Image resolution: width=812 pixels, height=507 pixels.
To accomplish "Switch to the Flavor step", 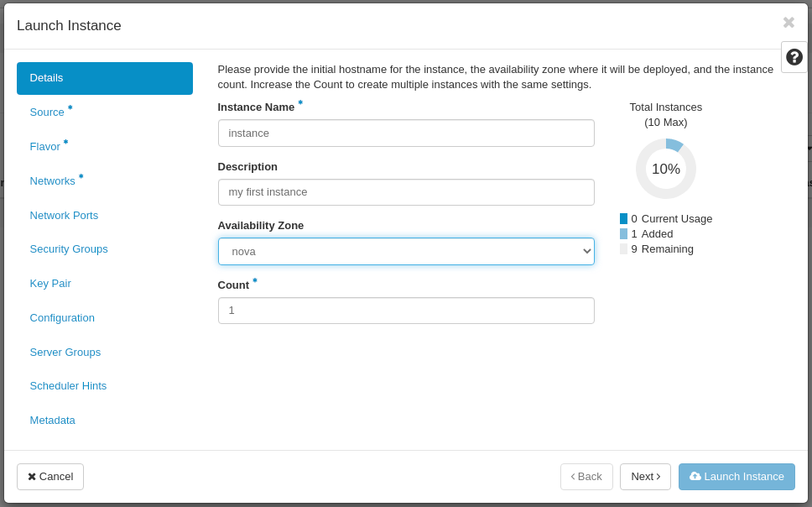I will [45, 146].
